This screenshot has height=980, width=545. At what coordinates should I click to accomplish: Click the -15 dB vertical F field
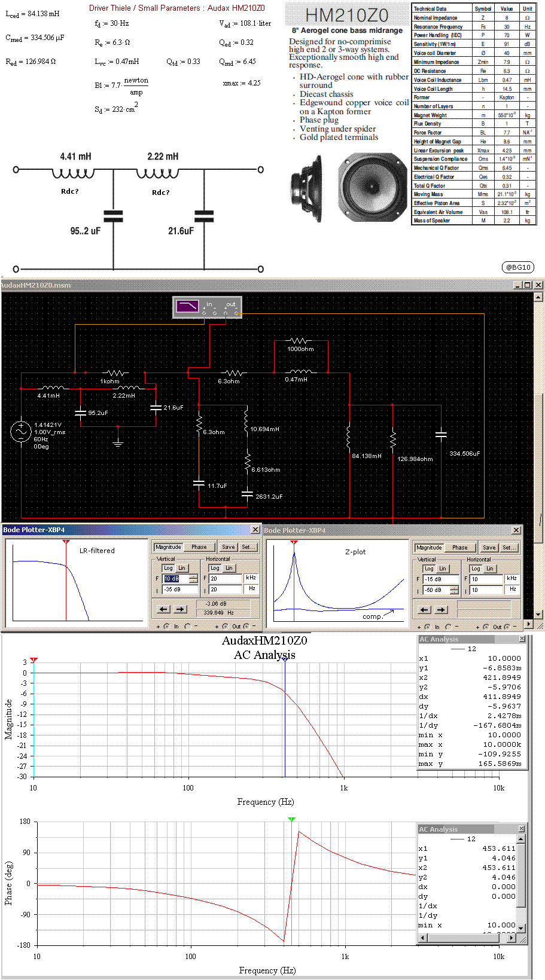click(441, 579)
